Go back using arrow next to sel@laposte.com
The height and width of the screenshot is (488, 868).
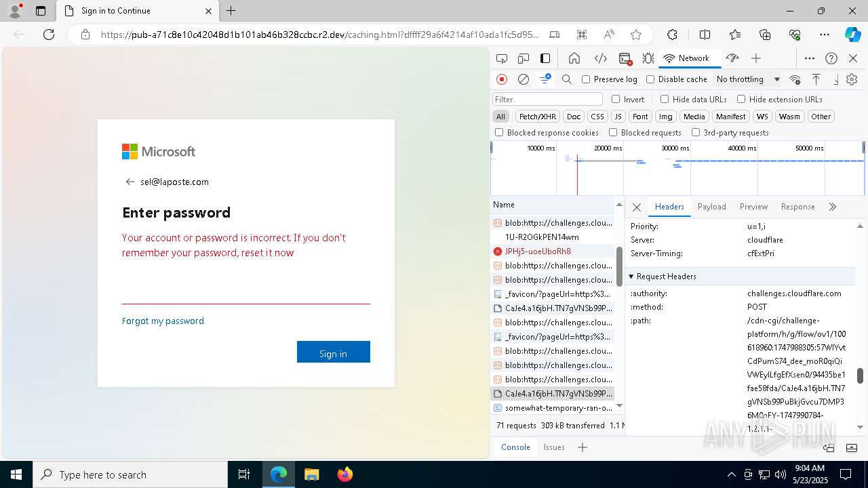tap(130, 182)
